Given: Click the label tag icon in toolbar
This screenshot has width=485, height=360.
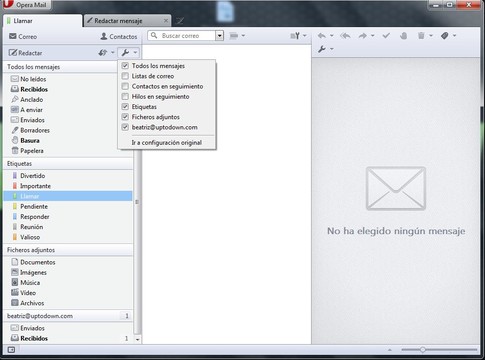Looking at the screenshot, I should pyautogui.click(x=444, y=36).
